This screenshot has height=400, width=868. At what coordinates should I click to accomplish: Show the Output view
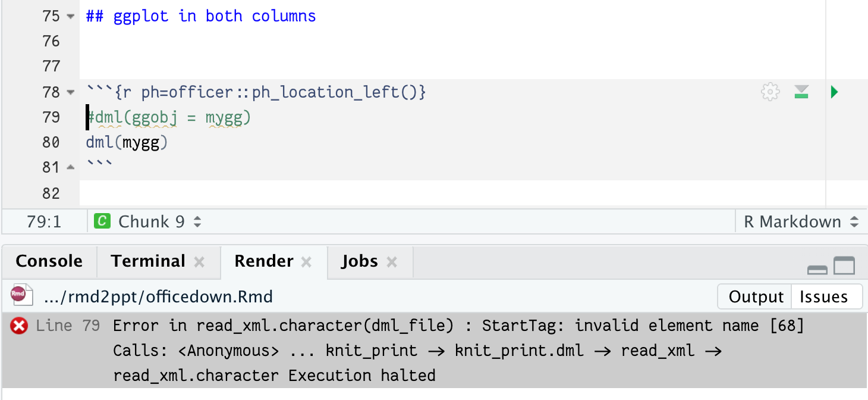pos(756,296)
